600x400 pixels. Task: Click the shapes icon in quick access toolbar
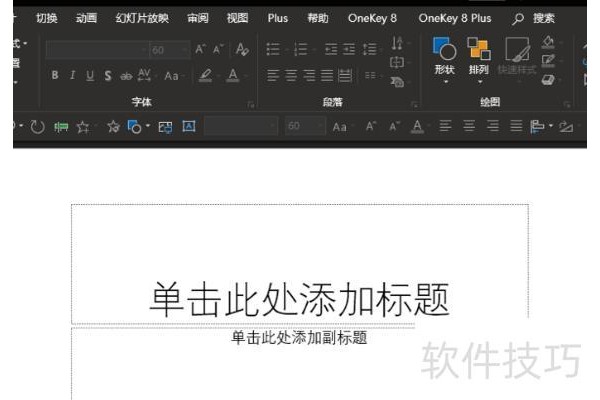(x=134, y=126)
